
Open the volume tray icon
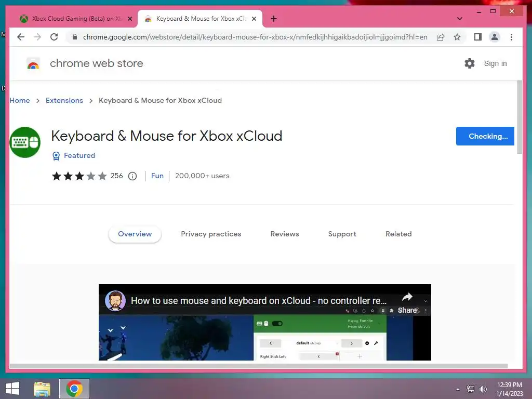tap(483, 389)
